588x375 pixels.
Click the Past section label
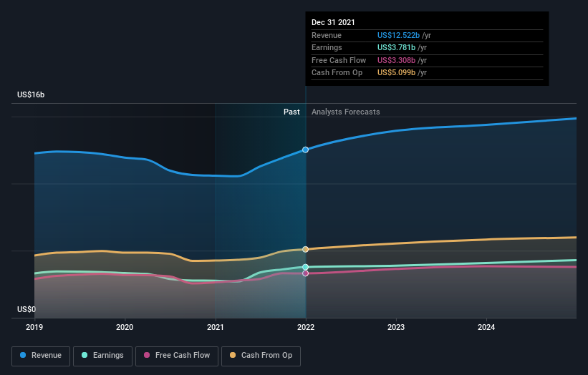(291, 112)
